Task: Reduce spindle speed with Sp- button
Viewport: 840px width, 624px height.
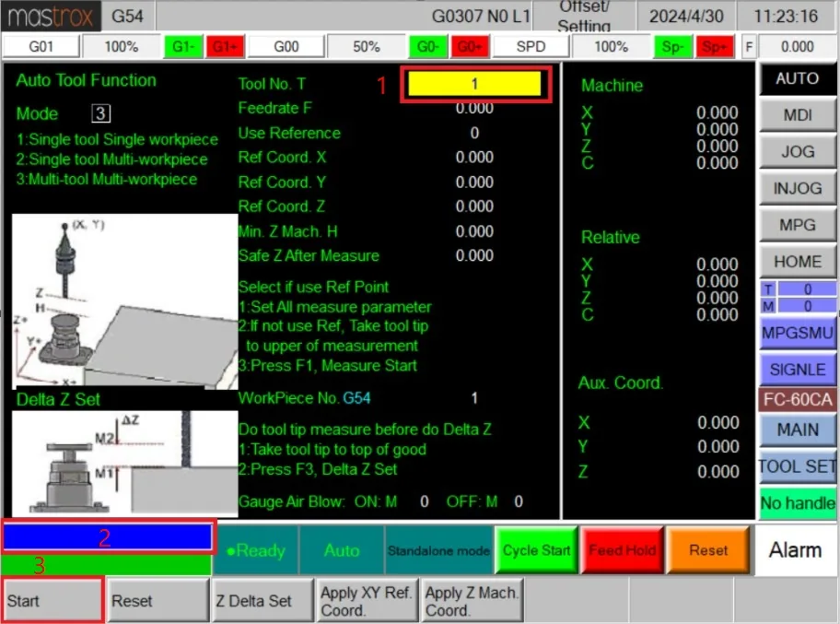Action: (x=672, y=47)
